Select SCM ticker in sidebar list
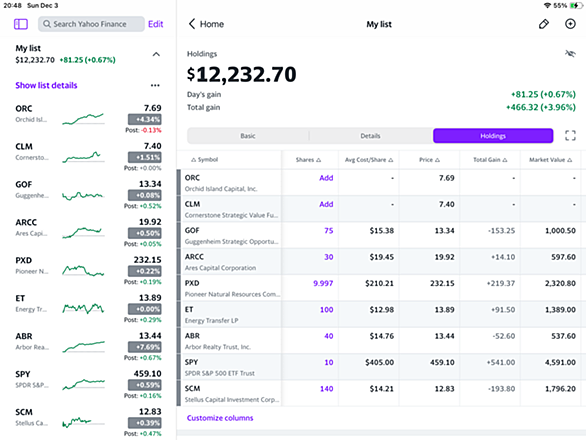This screenshot has height=440, width=586. (x=24, y=412)
